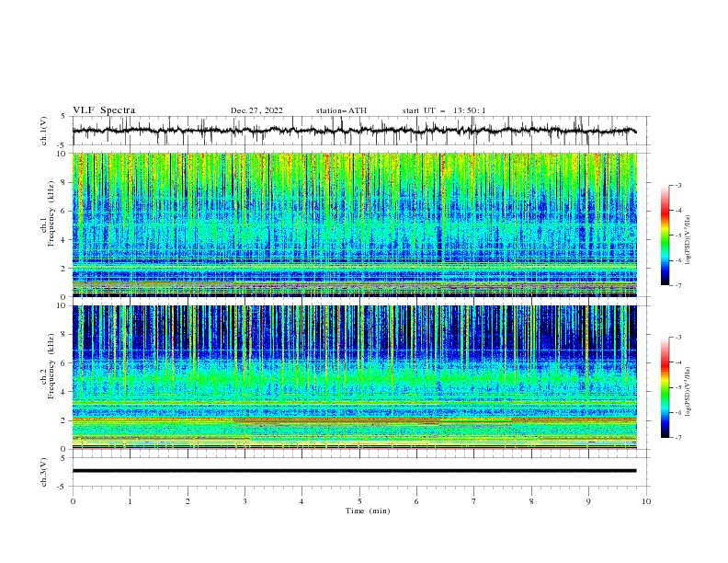Image resolution: width=728 pixels, height=563 pixels.
Task: Click the ch.1 PSD color scale bar
Action: tap(665, 236)
